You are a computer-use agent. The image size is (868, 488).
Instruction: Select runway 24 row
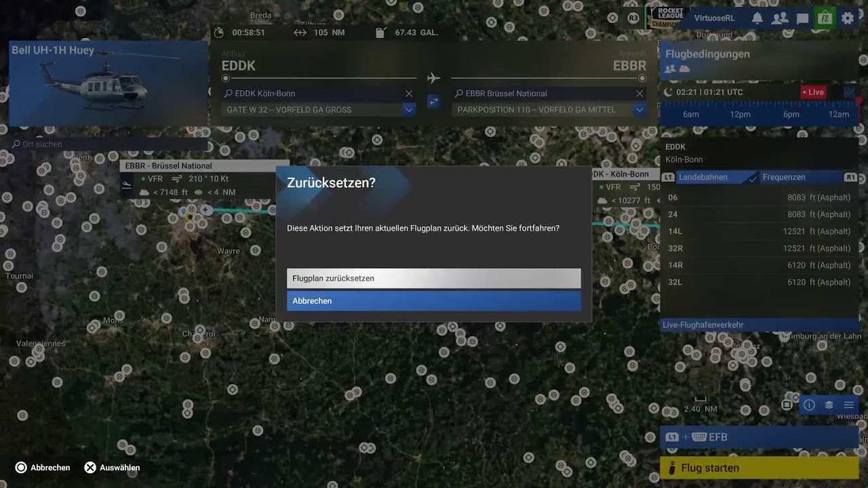[x=759, y=215]
